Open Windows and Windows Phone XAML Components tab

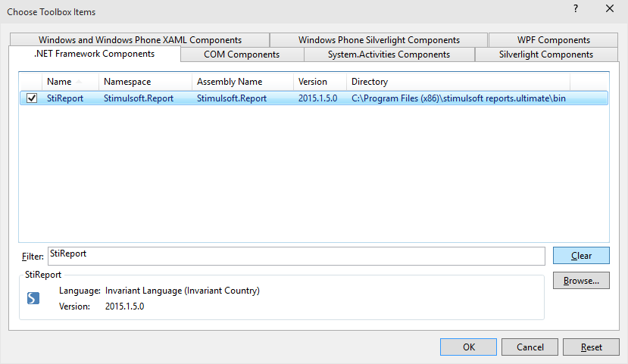140,40
